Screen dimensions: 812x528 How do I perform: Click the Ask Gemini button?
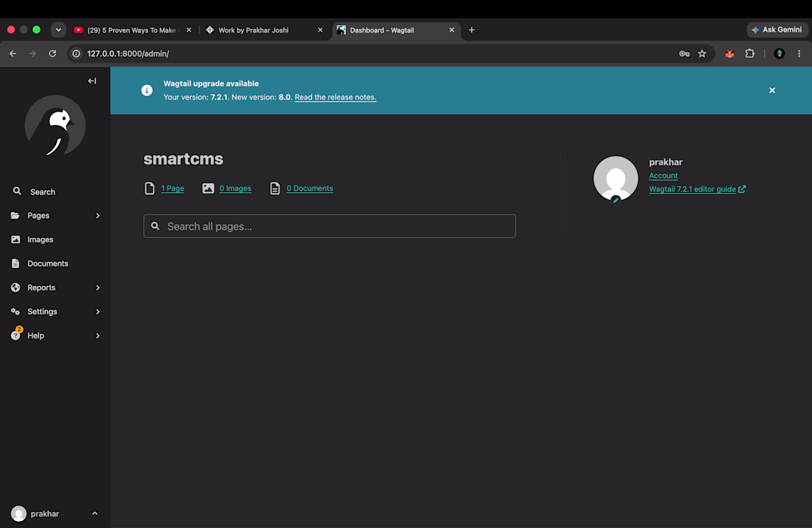(x=777, y=30)
